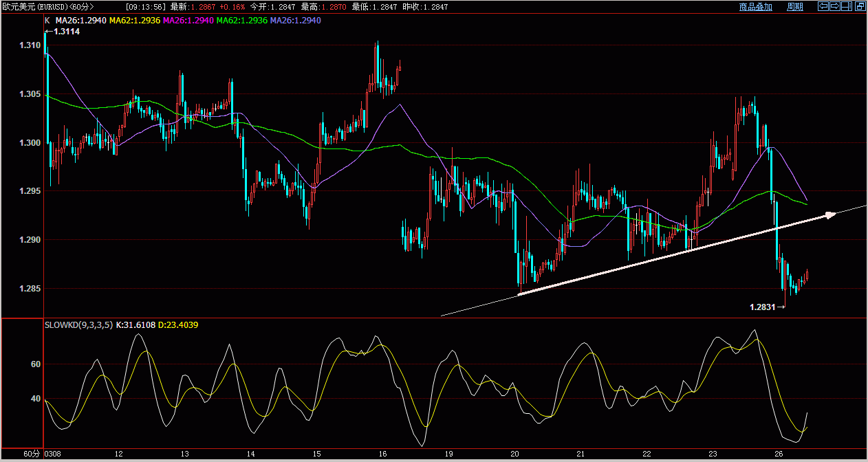Toggle the split-panel layout icon

point(847,6)
